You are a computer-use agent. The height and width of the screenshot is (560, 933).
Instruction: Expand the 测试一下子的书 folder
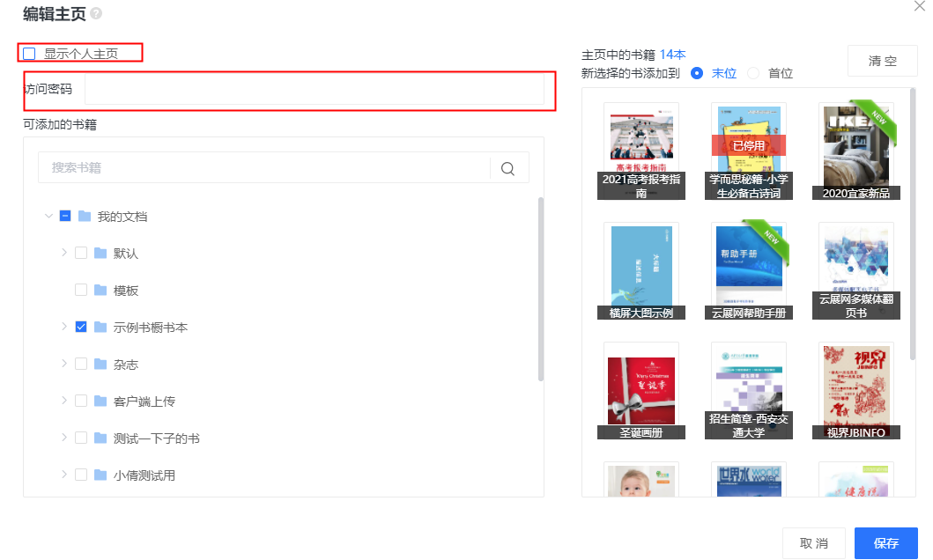[64, 438]
